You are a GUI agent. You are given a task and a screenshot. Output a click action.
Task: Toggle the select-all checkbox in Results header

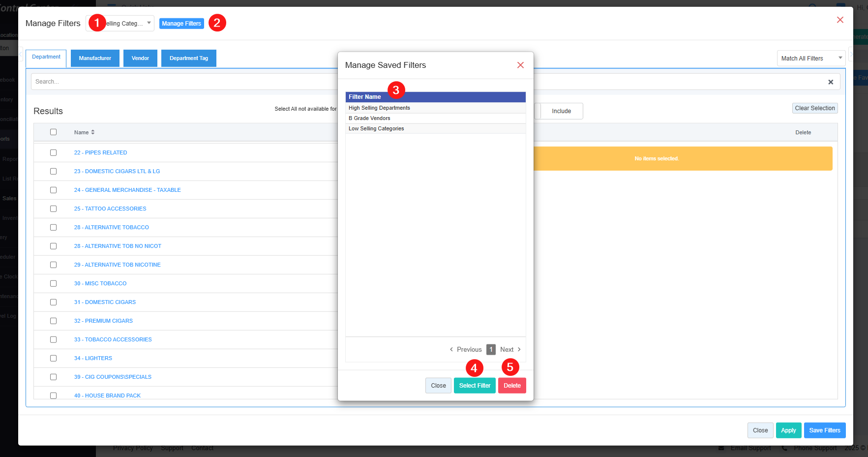click(53, 132)
